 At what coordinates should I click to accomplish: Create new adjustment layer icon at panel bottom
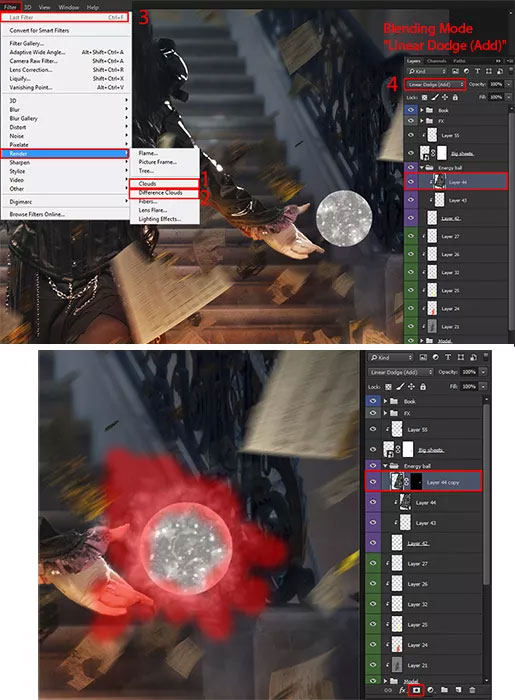pyautogui.click(x=431, y=690)
